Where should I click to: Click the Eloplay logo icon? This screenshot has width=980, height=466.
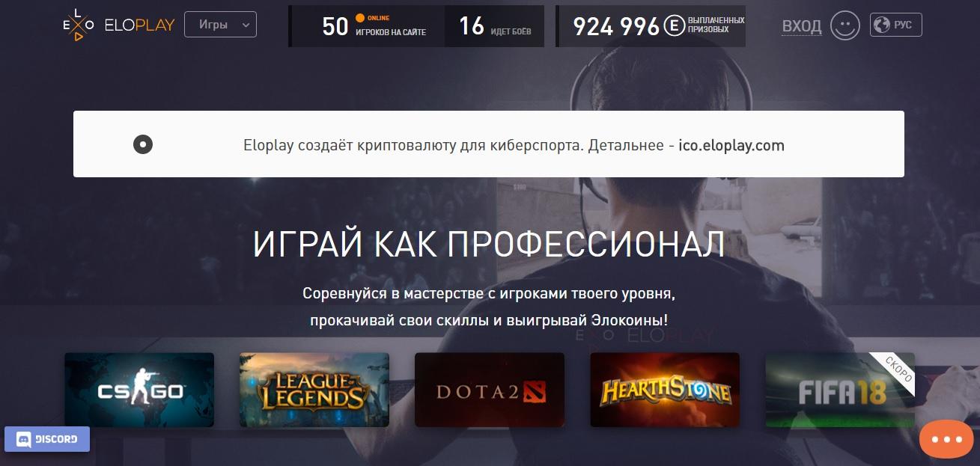78,25
